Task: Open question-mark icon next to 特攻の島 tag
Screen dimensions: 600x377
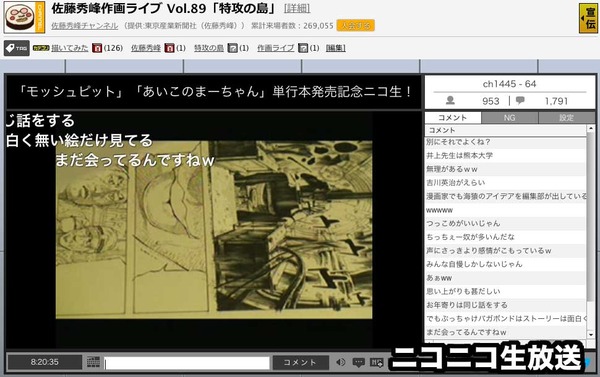Action: pyautogui.click(x=232, y=48)
